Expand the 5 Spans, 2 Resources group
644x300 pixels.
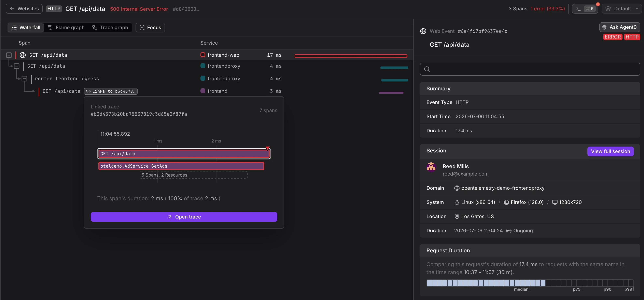pos(194,175)
